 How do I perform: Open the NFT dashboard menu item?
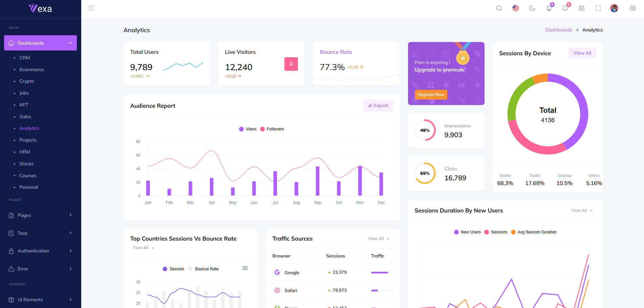[x=24, y=105]
